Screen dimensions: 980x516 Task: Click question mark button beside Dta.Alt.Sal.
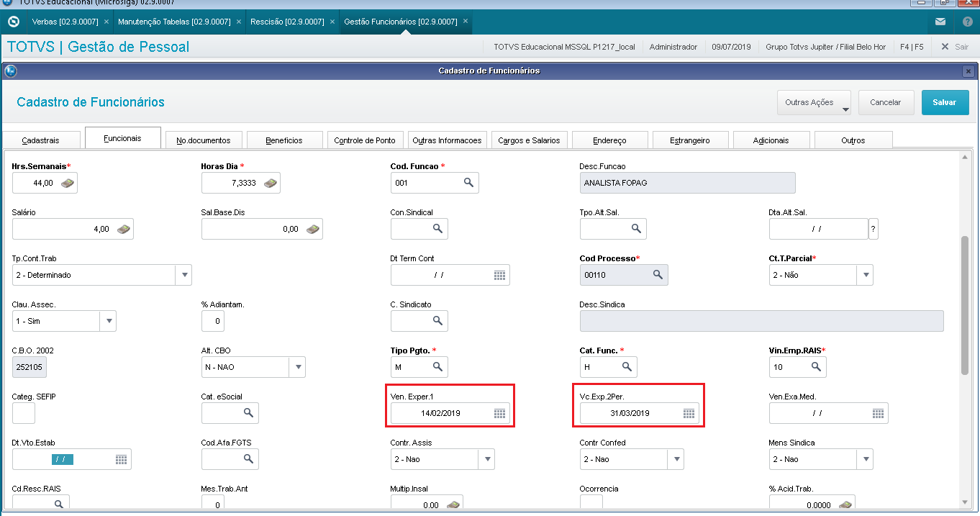point(874,229)
